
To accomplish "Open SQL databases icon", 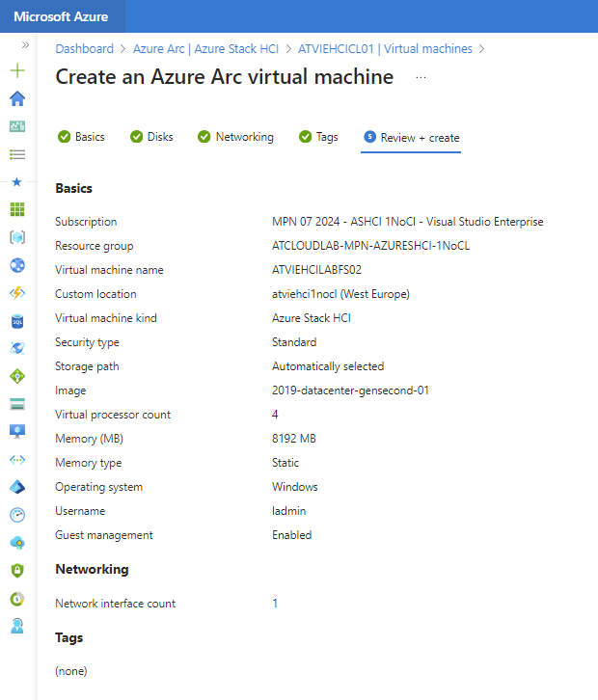I will click(17, 321).
